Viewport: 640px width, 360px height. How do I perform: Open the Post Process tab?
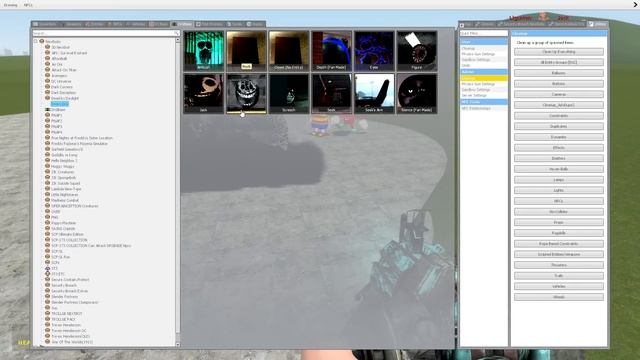[210, 24]
